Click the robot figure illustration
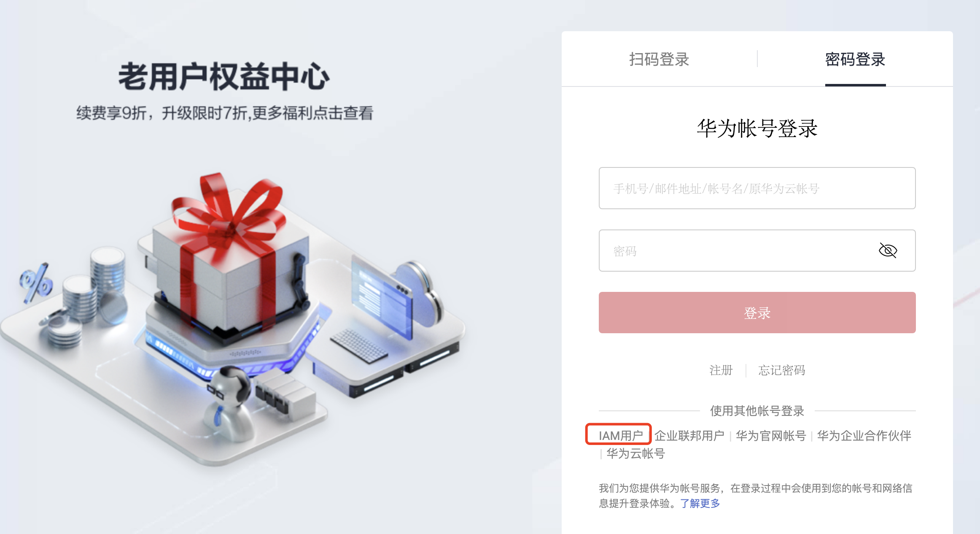The image size is (980, 534). tap(228, 404)
